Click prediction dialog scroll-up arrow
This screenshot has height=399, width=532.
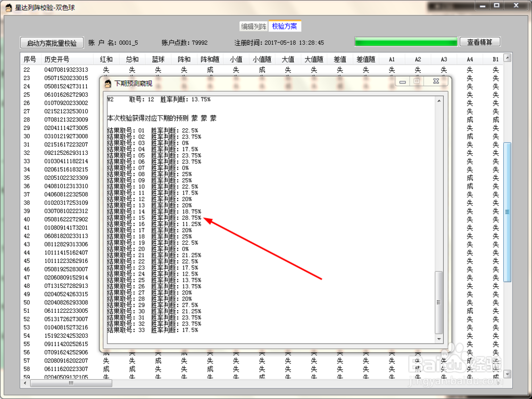pos(439,101)
